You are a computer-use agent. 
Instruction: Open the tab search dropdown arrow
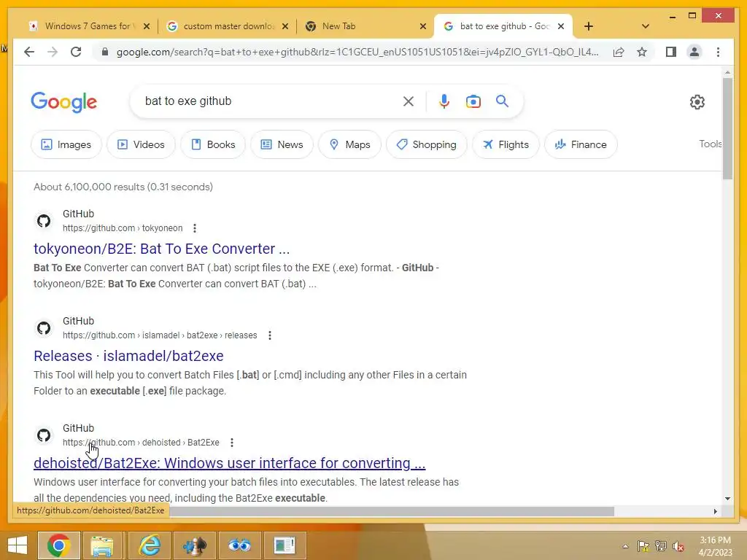[645, 26]
